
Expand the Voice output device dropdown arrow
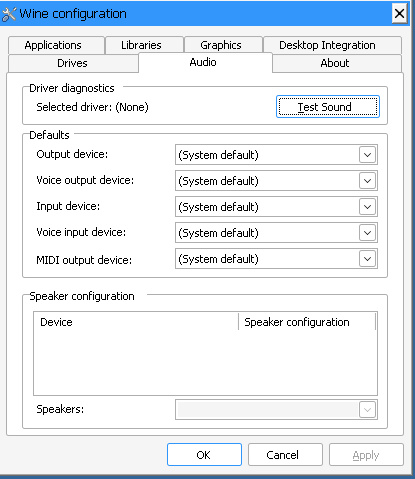367,181
